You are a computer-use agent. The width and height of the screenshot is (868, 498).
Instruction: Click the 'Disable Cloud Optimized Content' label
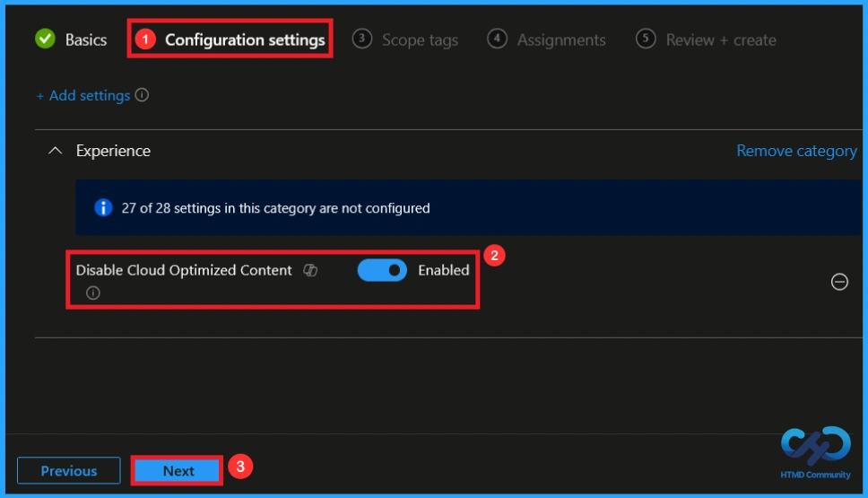coord(184,270)
